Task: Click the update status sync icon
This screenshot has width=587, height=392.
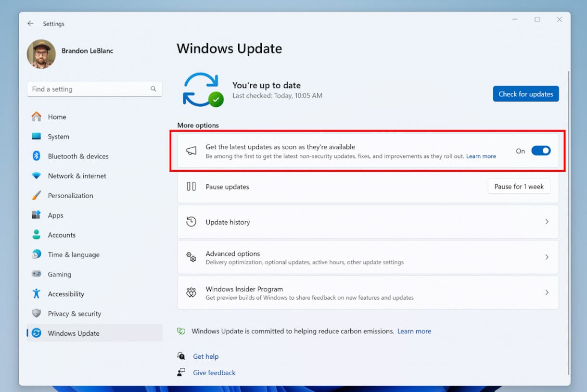Action: (203, 89)
